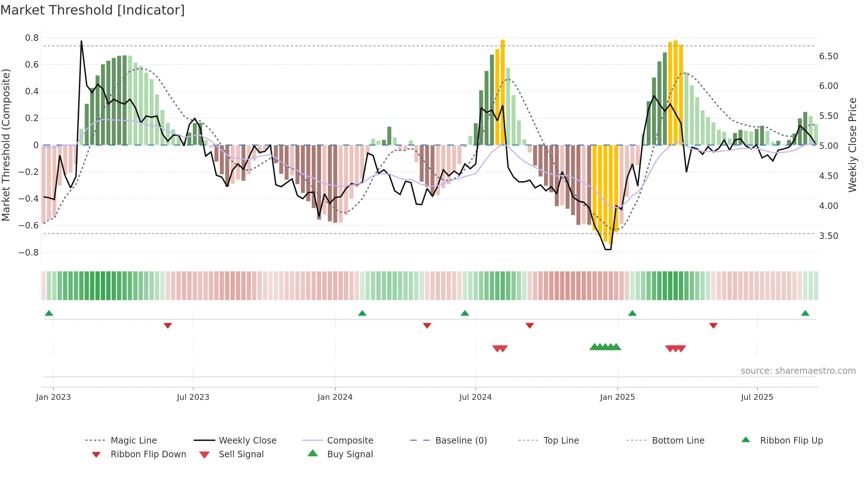Toggle the Ribbon Flip Up legend entry
The height and width of the screenshot is (488, 868).
pos(782,440)
